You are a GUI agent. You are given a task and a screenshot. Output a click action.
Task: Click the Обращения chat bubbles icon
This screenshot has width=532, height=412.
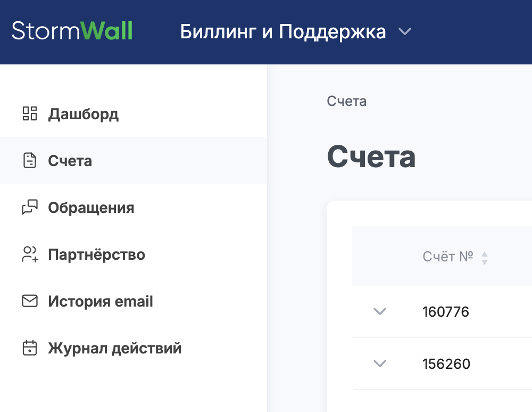(30, 208)
